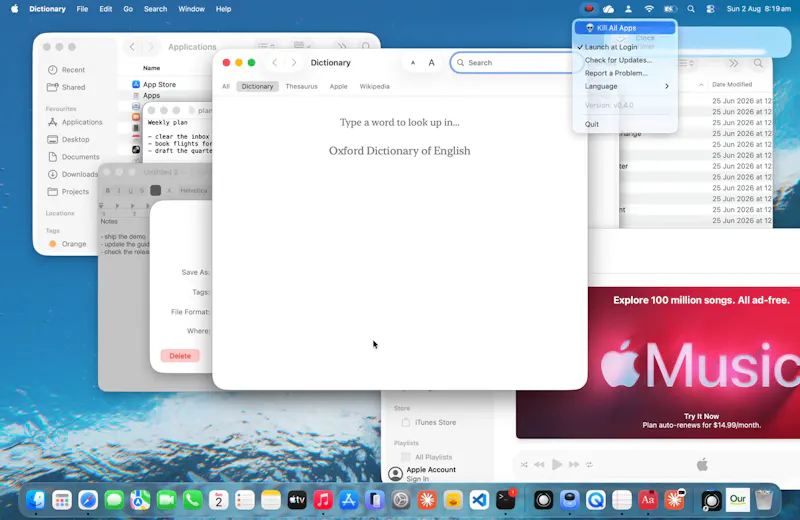Toggle Launch at Login option
This screenshot has height=520, width=800.
pyautogui.click(x=625, y=47)
